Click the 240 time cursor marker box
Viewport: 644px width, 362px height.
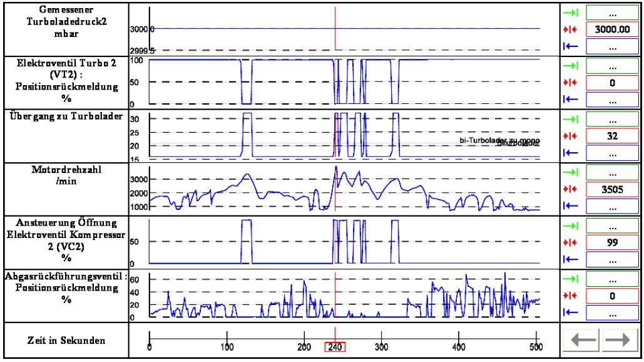tap(335, 347)
